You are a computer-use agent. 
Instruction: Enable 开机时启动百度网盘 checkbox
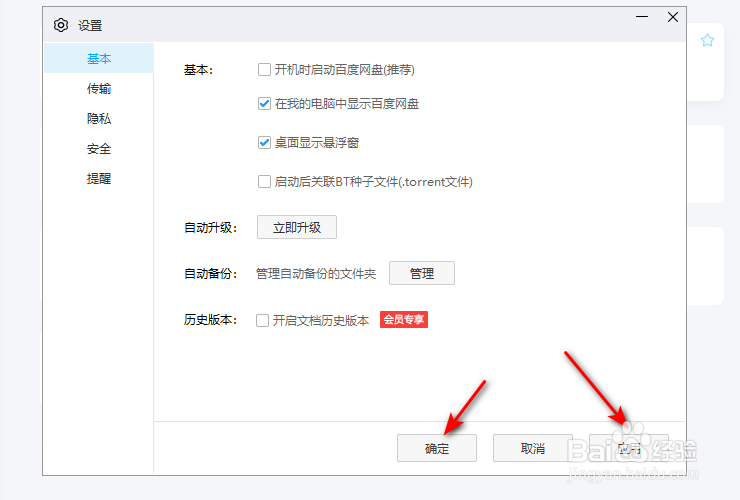264,70
